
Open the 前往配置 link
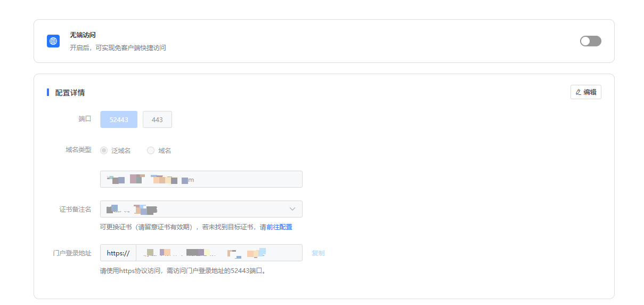(x=279, y=227)
